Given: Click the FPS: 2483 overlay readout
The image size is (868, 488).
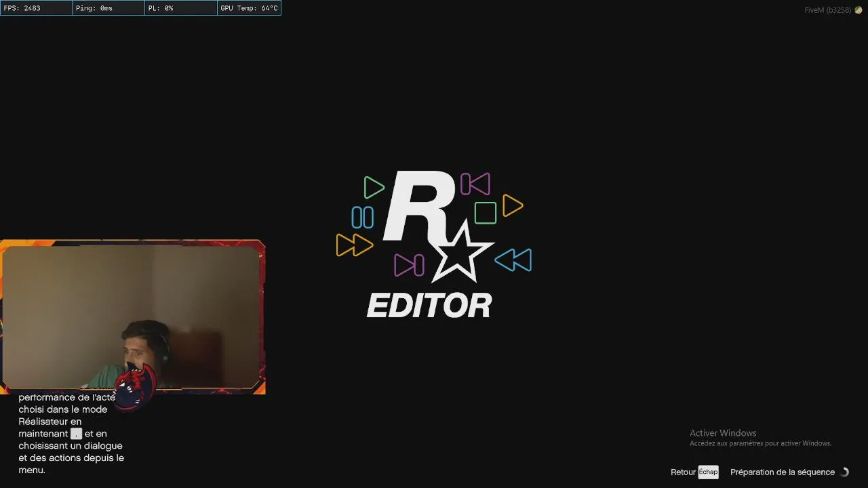Looking at the screenshot, I should [37, 8].
